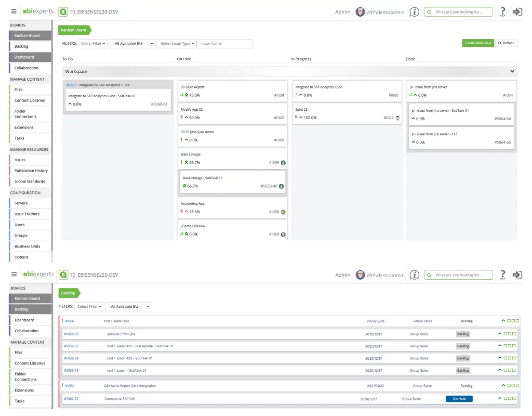The height and width of the screenshot is (416, 532).
Task: Click the logout icon in the Backlog view header
Action: click(517, 275)
